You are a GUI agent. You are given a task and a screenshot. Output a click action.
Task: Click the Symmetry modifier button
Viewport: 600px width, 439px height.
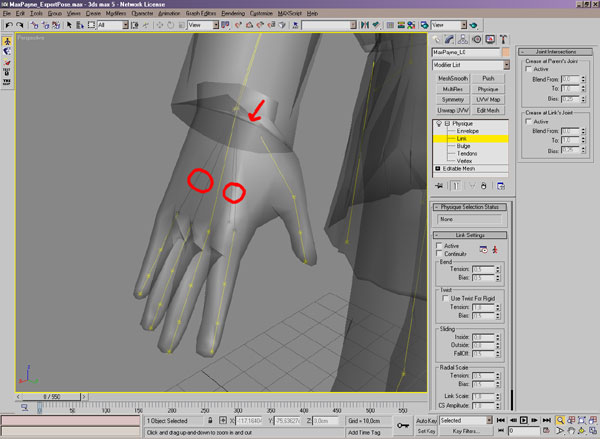click(453, 100)
